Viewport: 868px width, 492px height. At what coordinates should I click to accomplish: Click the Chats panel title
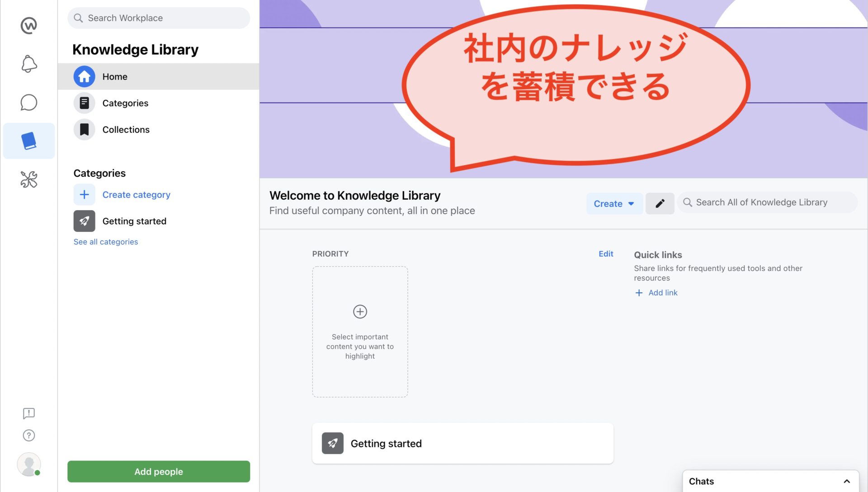pos(701,482)
